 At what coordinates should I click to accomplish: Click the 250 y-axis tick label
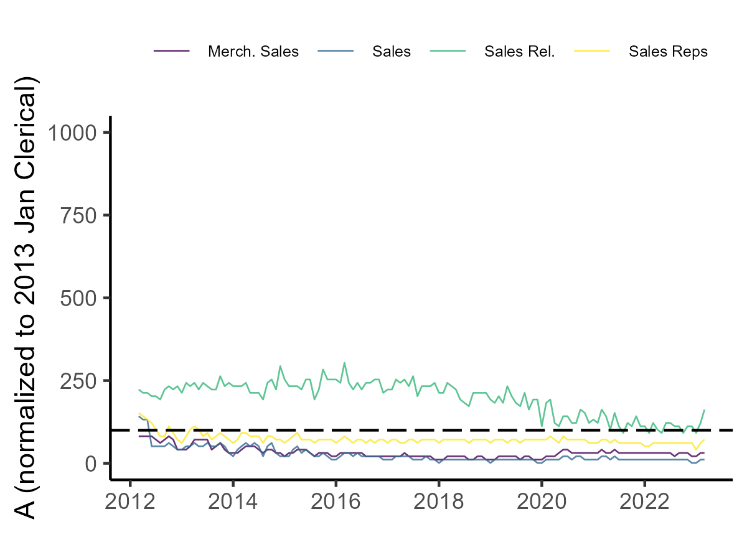tap(77, 381)
